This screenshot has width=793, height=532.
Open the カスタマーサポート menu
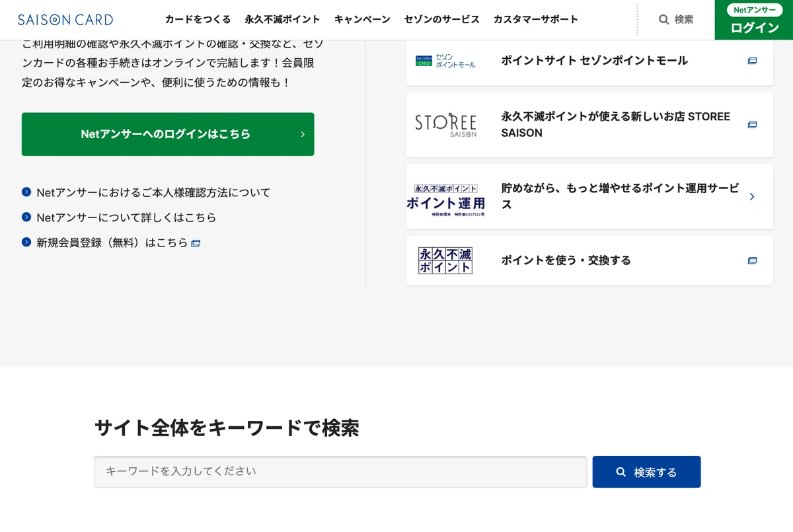pos(536,20)
